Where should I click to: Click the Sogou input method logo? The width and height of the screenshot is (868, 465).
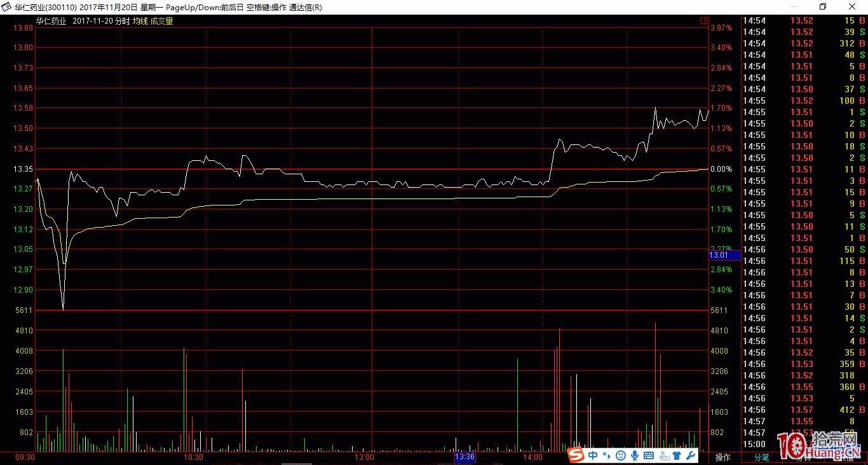(x=576, y=455)
